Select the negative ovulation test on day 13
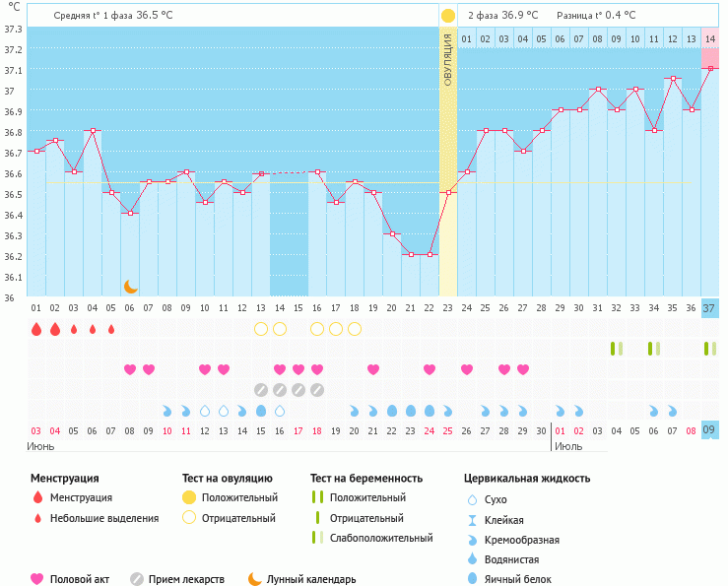 (x=261, y=329)
